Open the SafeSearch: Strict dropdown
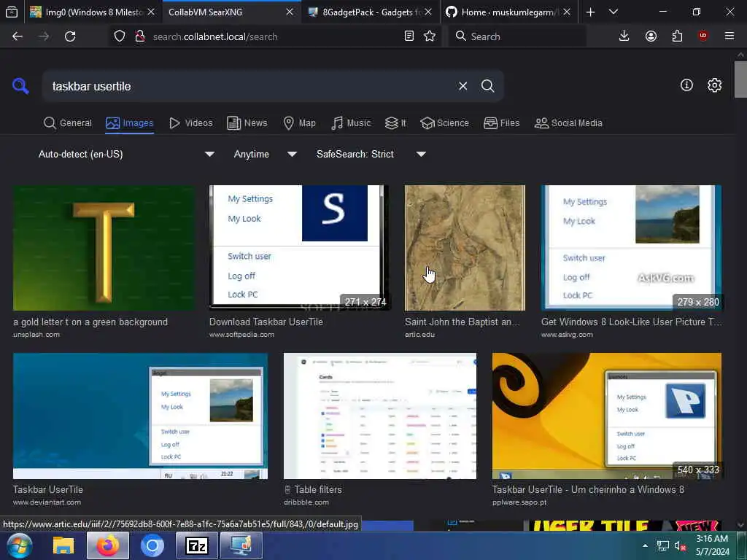This screenshot has height=560, width=747. pyautogui.click(x=371, y=154)
